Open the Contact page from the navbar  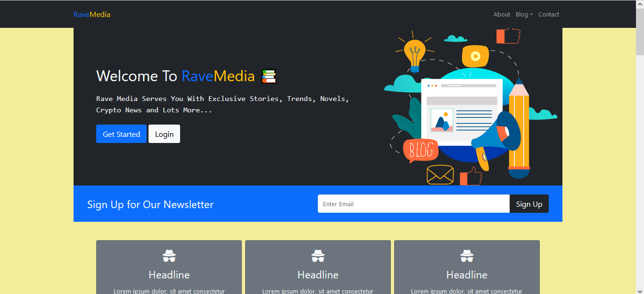click(548, 14)
